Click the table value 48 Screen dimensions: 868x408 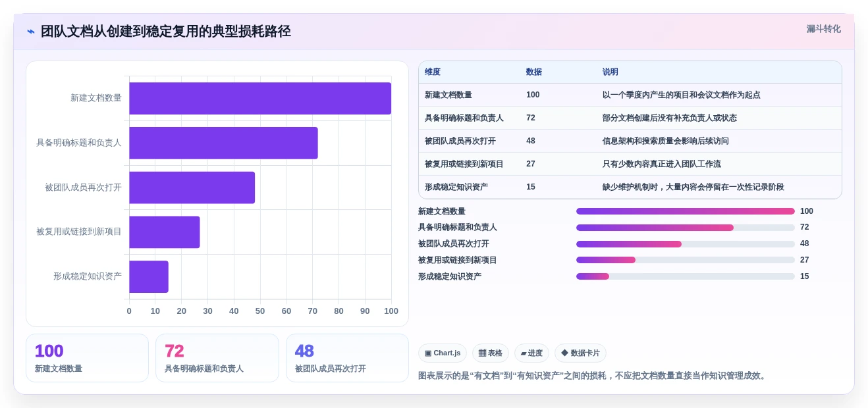[x=531, y=141]
